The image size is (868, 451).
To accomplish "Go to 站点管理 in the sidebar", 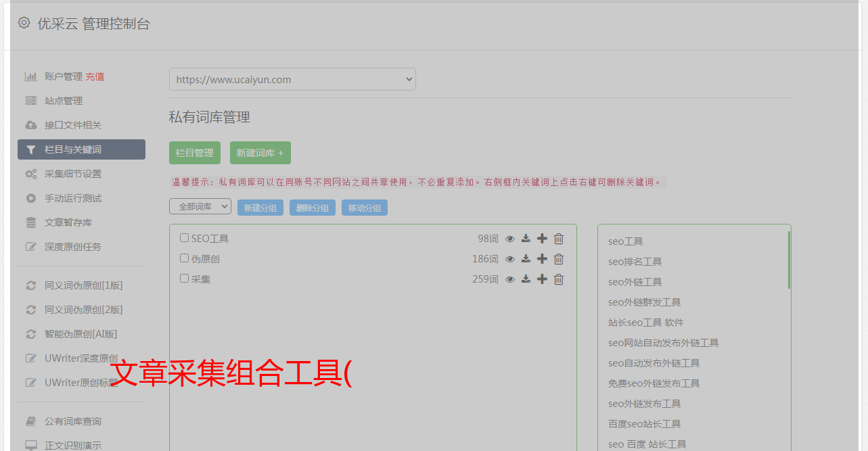I will [64, 101].
